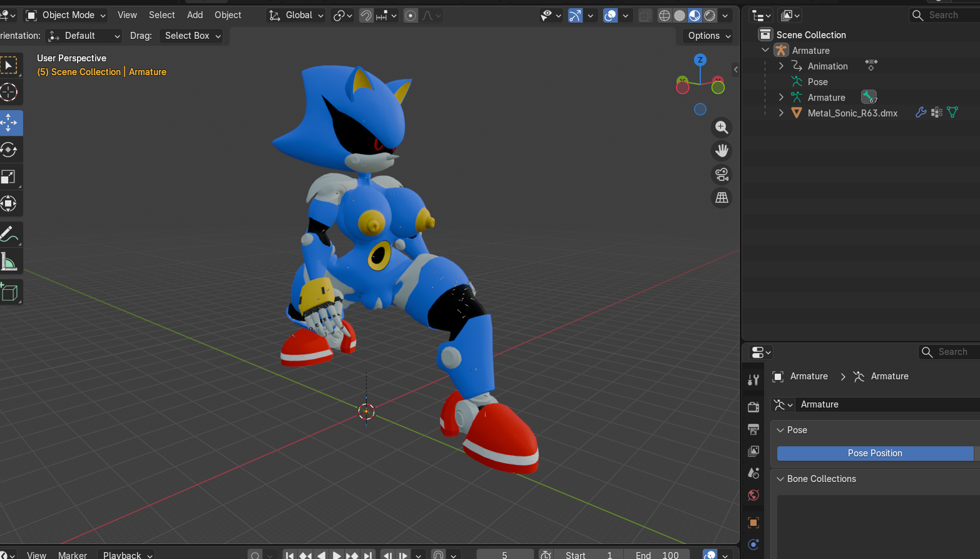Open the pivot point dropdown
This screenshot has height=559, width=980.
[343, 15]
